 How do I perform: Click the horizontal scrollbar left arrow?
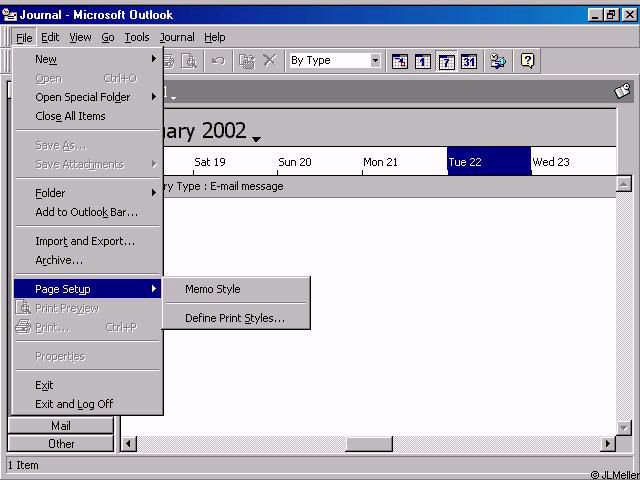129,443
